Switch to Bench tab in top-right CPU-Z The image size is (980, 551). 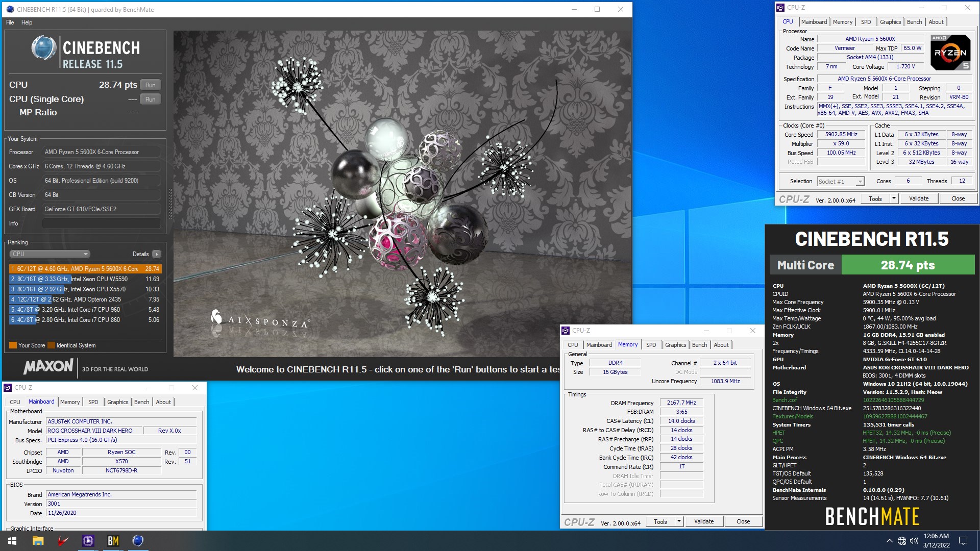914,22
